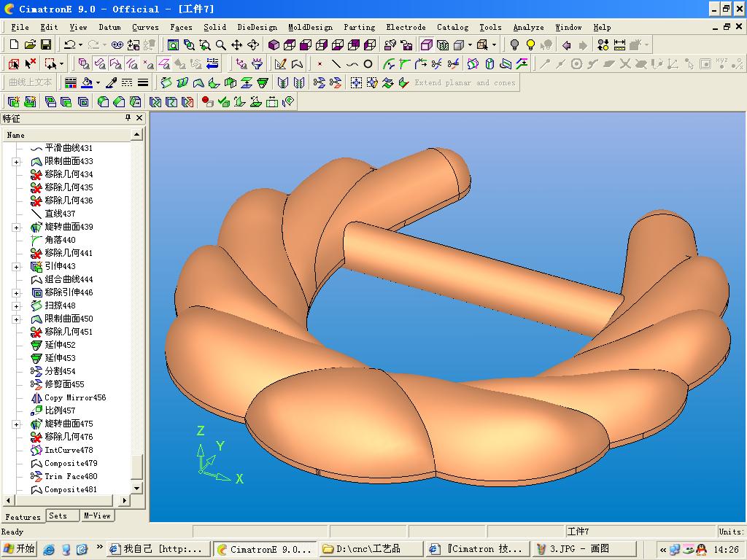Toggle the hatched wireframe render mode
Viewport: 747px width, 560px height.
(443, 44)
